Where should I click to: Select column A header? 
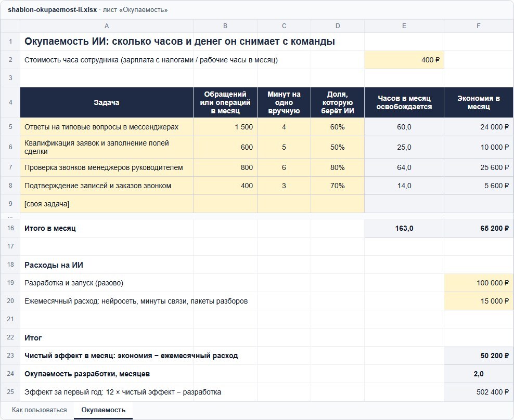(107, 26)
